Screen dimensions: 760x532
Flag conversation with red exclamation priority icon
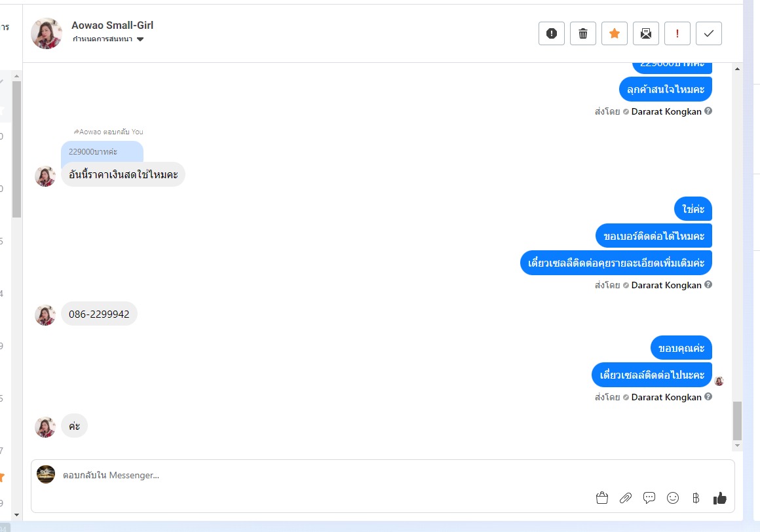tap(677, 33)
